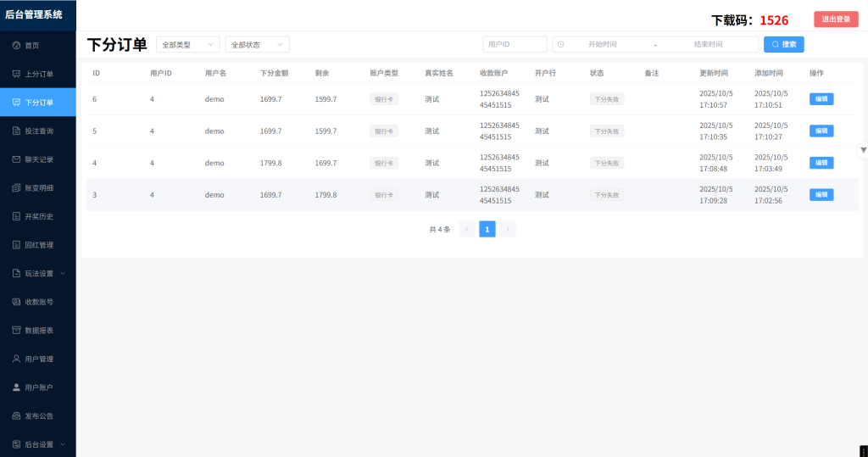The height and width of the screenshot is (457, 868).
Task: Click the red 退出登录 button
Action: coord(835,20)
